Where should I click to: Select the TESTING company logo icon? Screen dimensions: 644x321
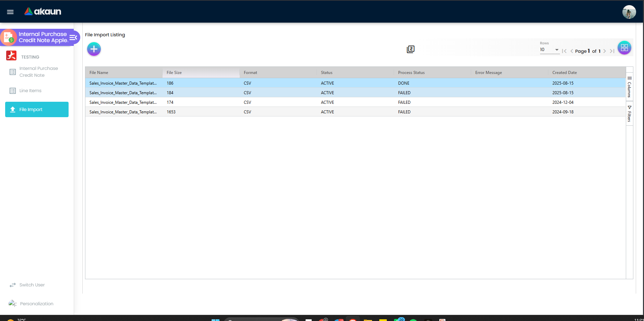pyautogui.click(x=11, y=55)
